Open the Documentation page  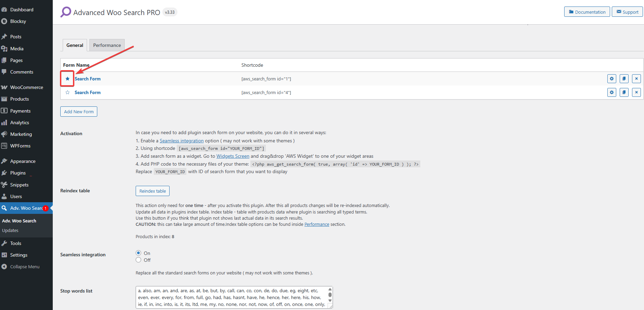[587, 12]
